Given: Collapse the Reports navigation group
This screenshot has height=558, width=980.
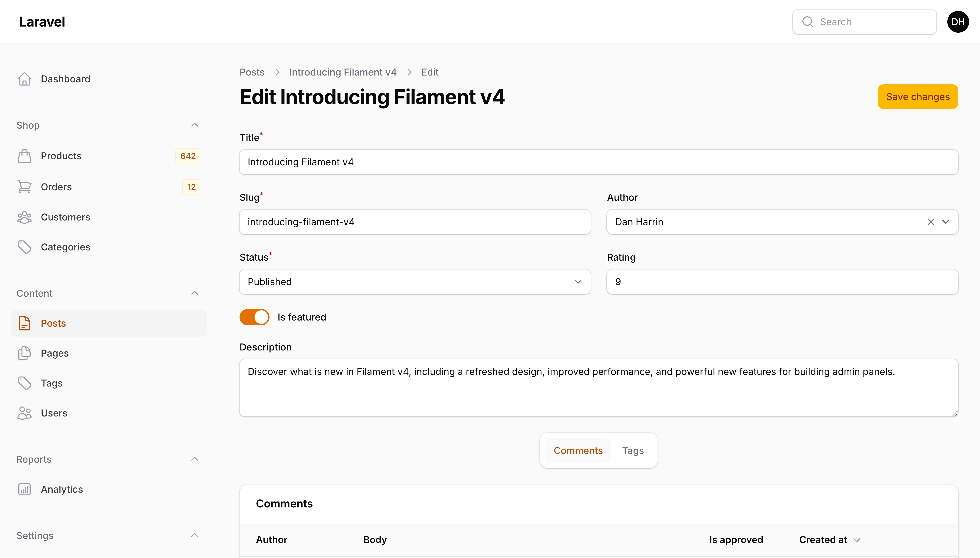Looking at the screenshot, I should 195,459.
